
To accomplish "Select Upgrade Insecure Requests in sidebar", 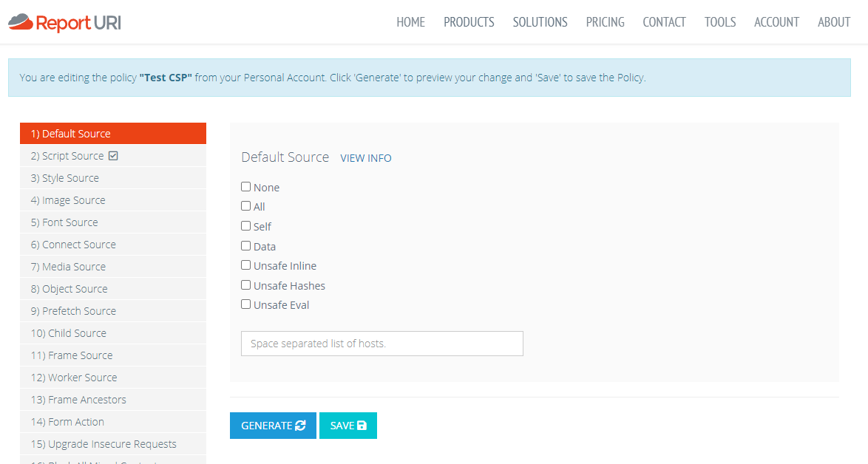I will point(104,444).
